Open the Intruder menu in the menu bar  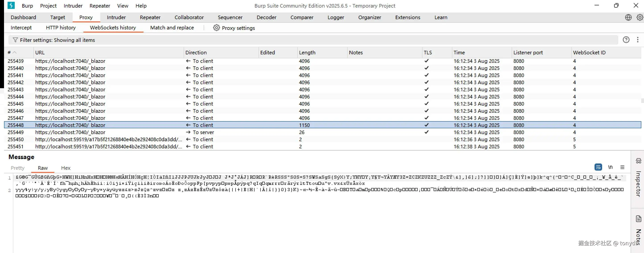coord(73,6)
